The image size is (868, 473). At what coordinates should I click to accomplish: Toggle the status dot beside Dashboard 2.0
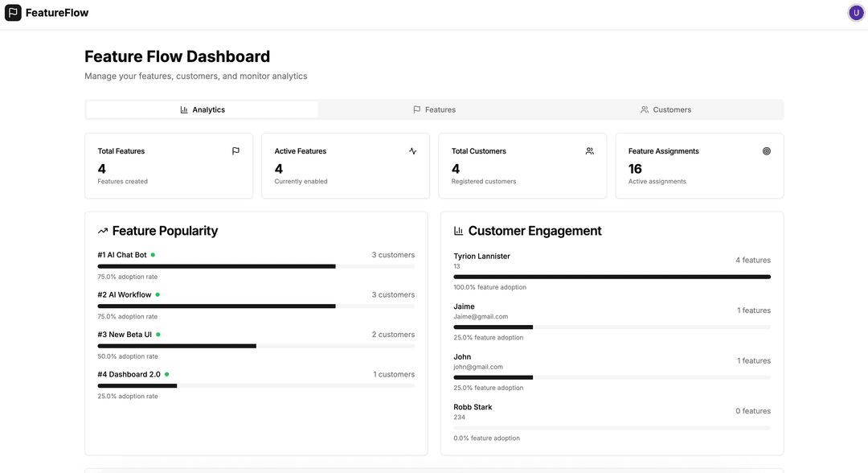pos(166,373)
